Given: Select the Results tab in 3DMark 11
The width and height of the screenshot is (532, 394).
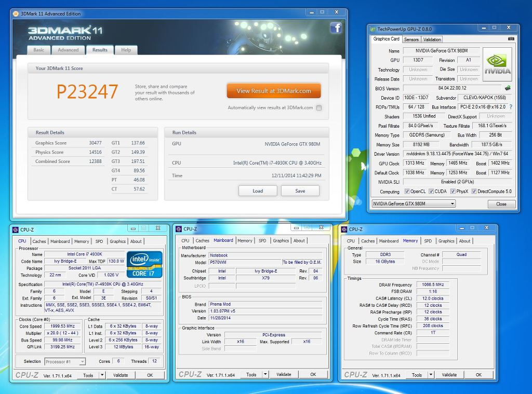Looking at the screenshot, I should [100, 49].
